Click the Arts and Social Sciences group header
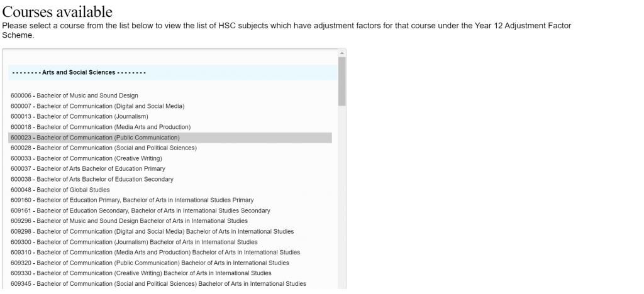Screen dimensions: 644x294 tap(79, 73)
